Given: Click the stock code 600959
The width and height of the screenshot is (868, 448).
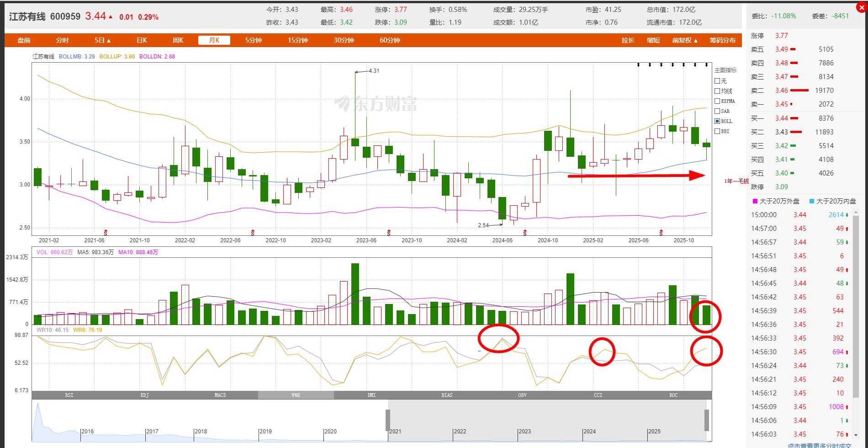Looking at the screenshot, I should click(65, 16).
